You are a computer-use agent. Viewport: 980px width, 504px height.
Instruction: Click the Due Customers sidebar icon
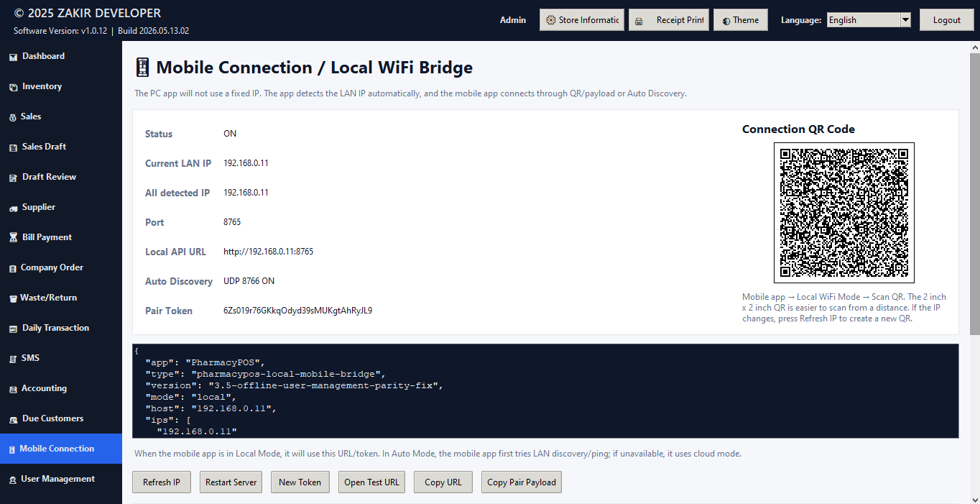tap(13, 419)
